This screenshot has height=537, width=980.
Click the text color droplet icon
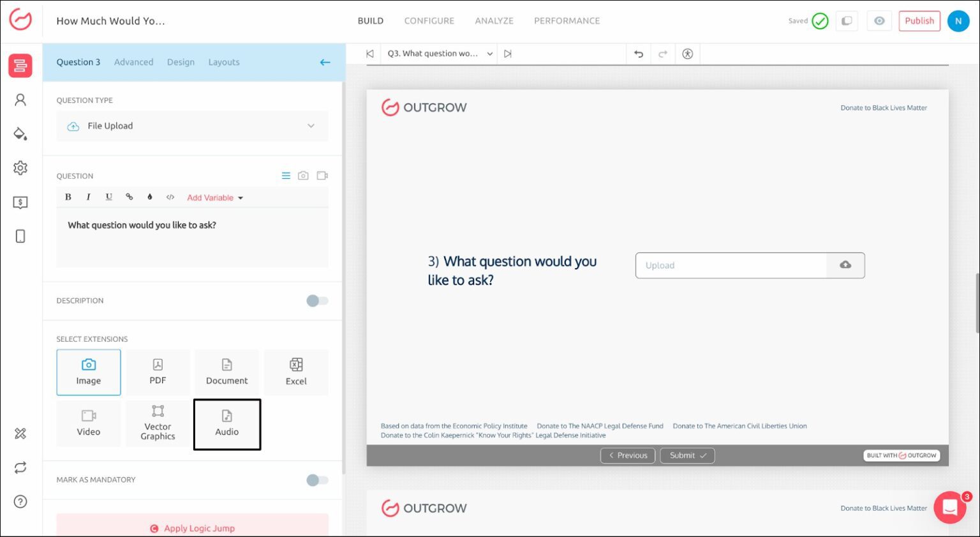coord(150,197)
